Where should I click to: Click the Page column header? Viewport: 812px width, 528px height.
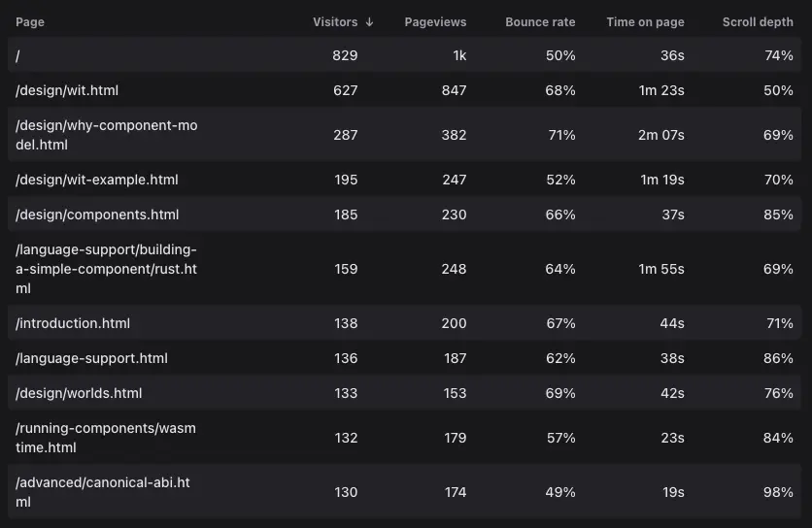pos(30,22)
